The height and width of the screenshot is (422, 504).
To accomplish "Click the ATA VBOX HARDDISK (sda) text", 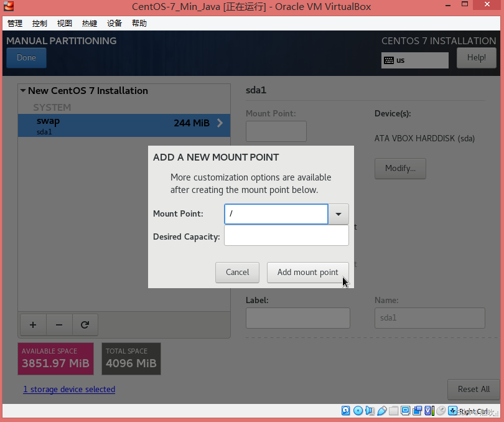I will pos(424,139).
